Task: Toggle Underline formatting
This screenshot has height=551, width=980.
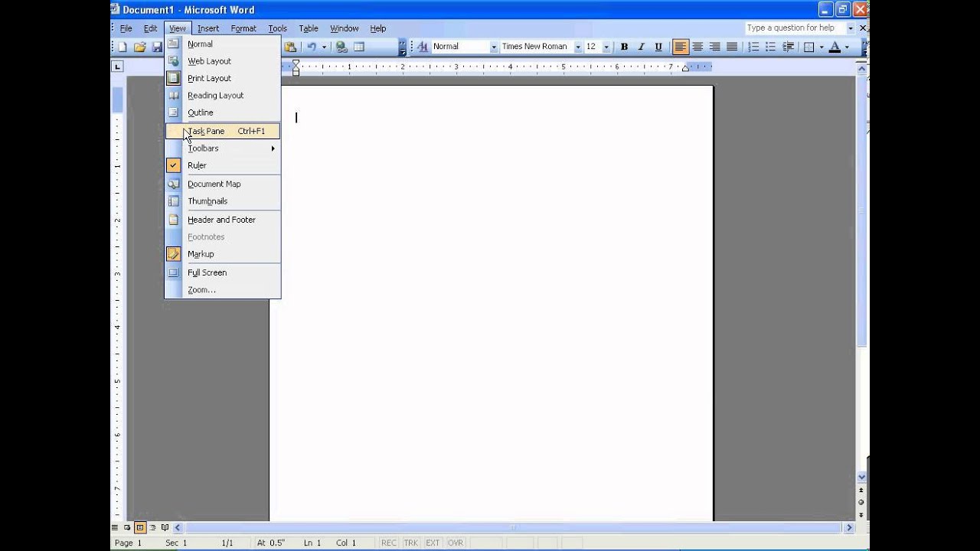Action: click(x=658, y=47)
